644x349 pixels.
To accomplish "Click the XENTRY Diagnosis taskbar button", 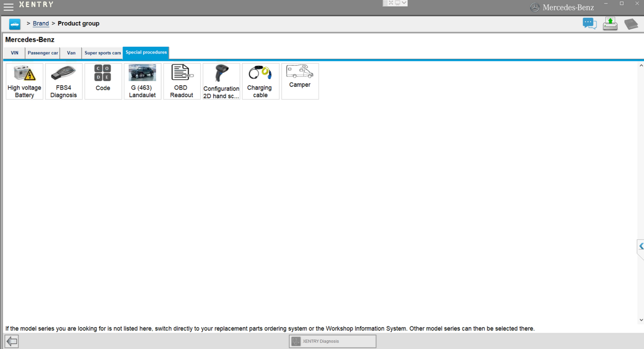I will (333, 341).
